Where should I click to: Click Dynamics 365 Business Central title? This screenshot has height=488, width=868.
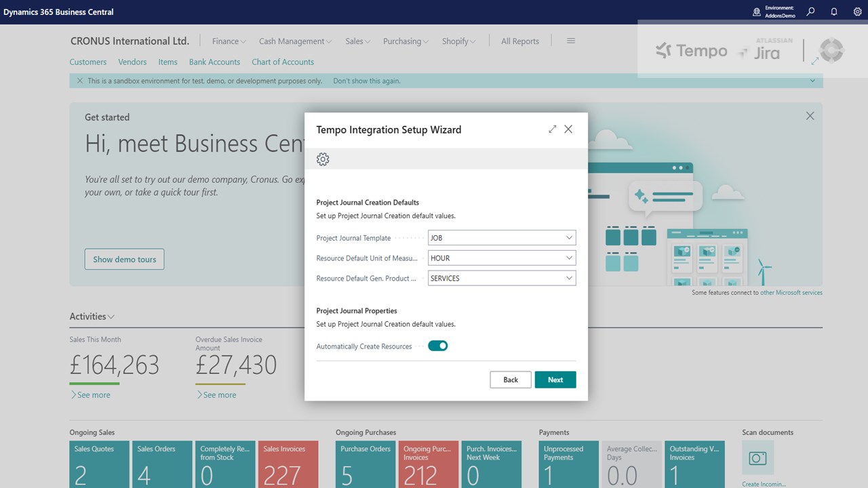click(58, 12)
